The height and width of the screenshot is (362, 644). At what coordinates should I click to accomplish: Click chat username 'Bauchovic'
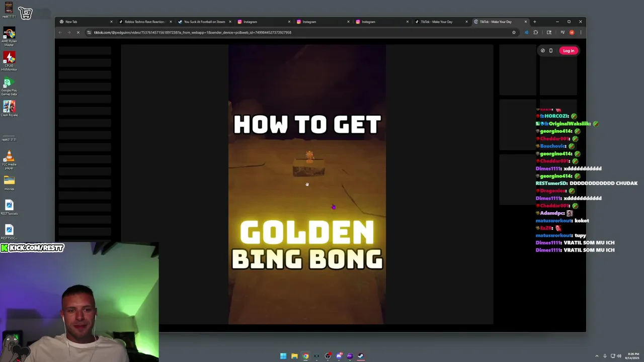[553, 146]
